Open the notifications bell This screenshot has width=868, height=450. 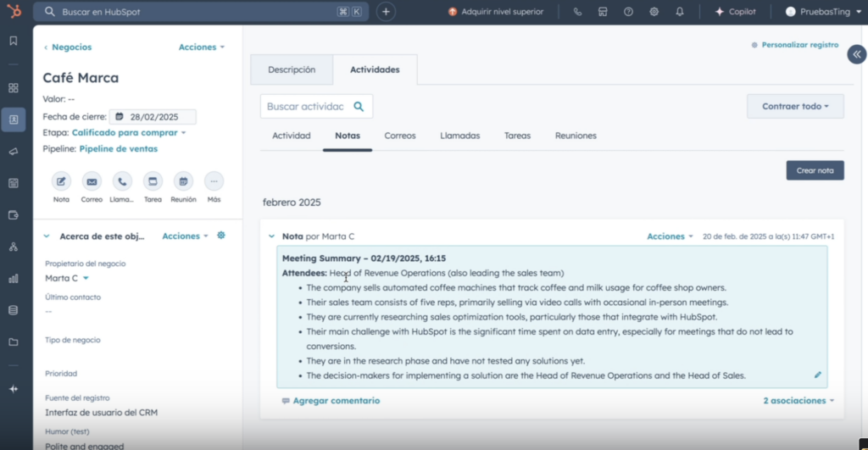coord(680,12)
